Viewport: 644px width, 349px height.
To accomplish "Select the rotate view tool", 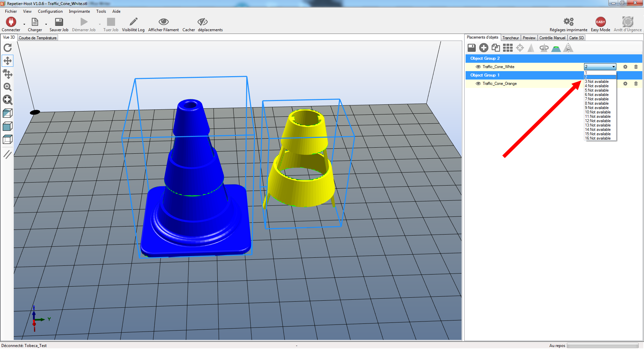I will [x=7, y=48].
